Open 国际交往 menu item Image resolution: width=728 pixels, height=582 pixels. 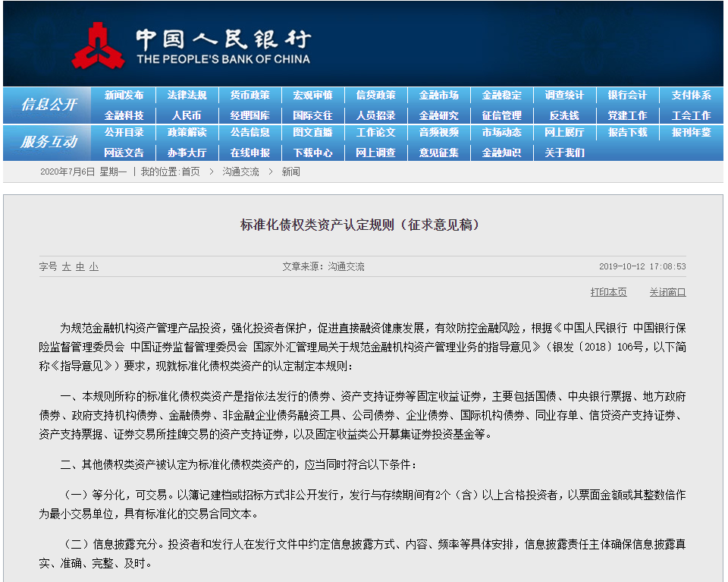(313, 115)
